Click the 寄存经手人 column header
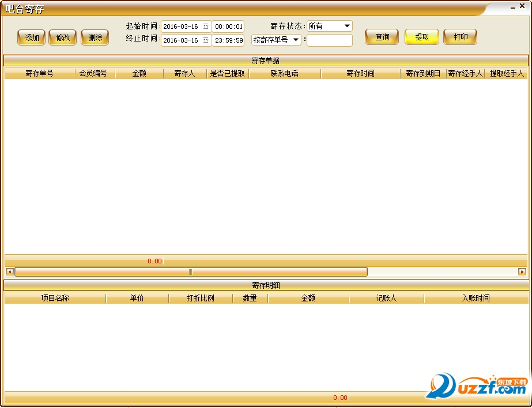The height and width of the screenshot is (408, 532). pos(465,73)
